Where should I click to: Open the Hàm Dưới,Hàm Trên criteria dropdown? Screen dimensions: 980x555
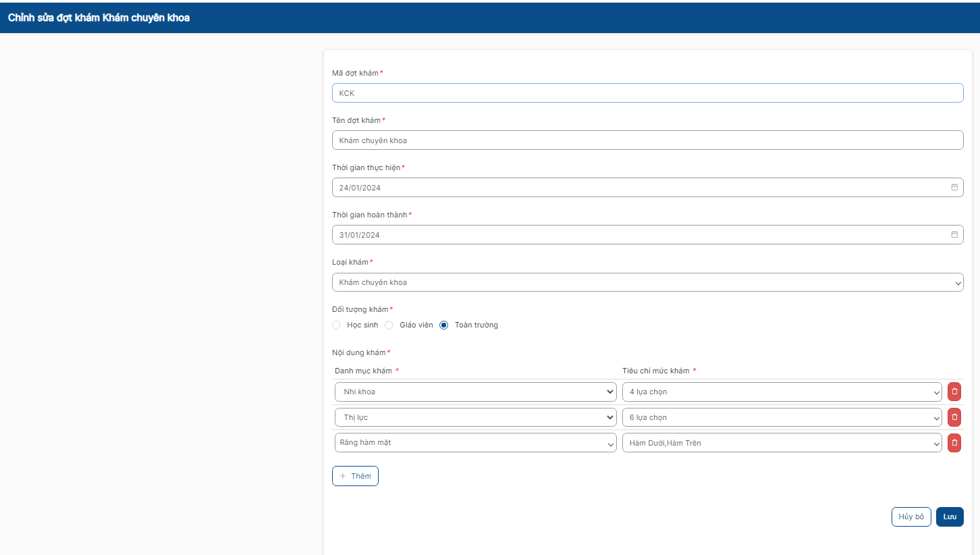pyautogui.click(x=782, y=443)
